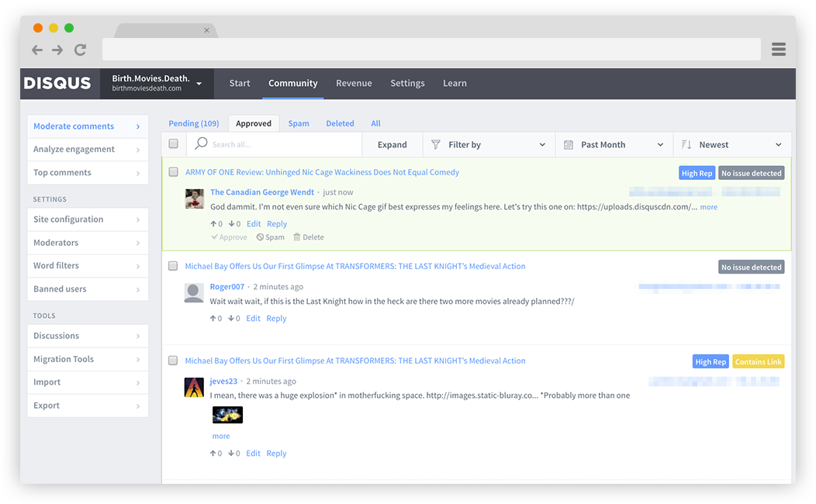Open the Discussions tool
This screenshot has width=816, height=504.
(x=88, y=336)
